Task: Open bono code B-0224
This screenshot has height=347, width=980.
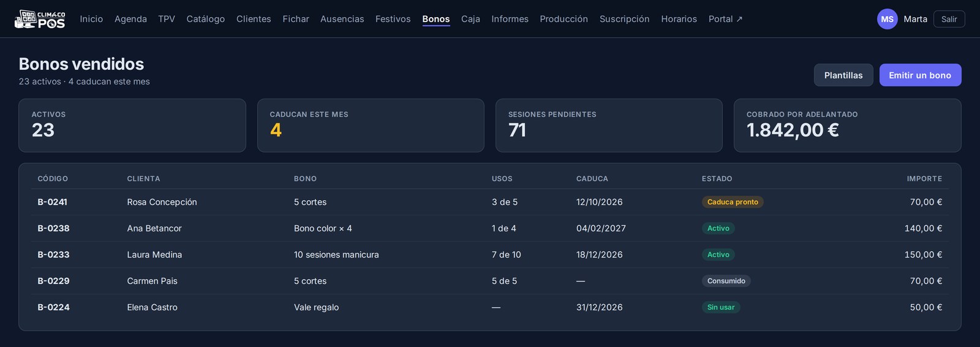Action: pyautogui.click(x=53, y=307)
